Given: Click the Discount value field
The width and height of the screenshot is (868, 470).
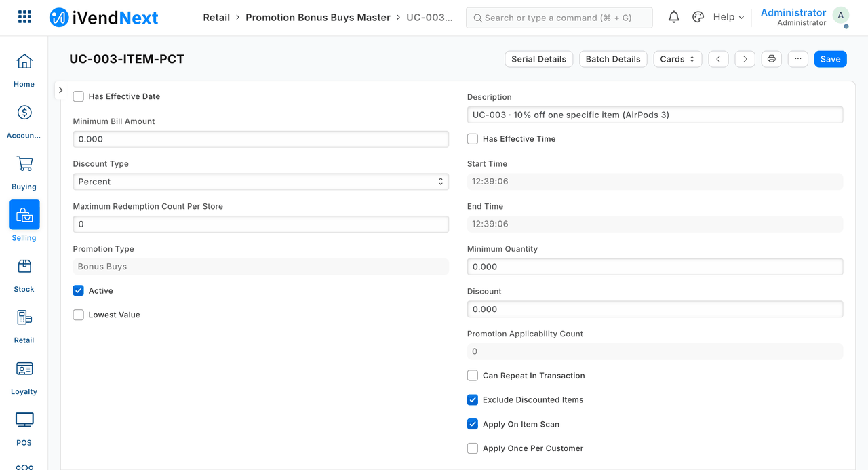Looking at the screenshot, I should tap(655, 309).
